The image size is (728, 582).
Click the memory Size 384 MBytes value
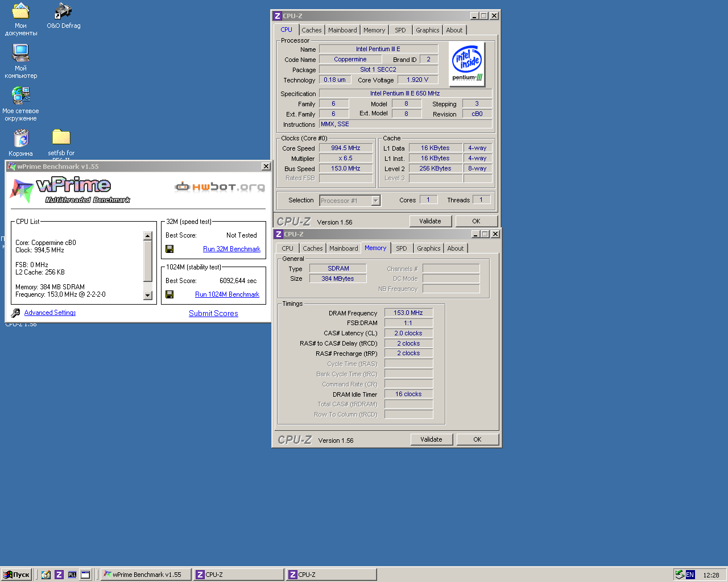338,278
